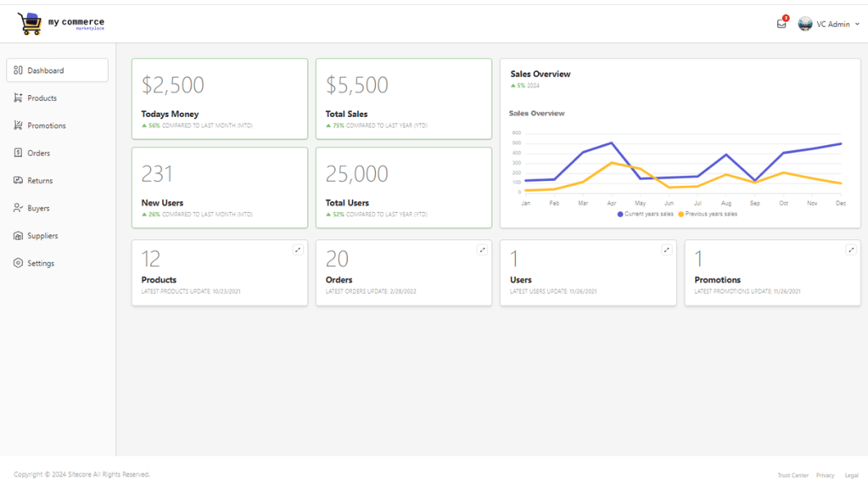Expand the Products summary card
The height and width of the screenshot is (488, 868).
pos(298,250)
